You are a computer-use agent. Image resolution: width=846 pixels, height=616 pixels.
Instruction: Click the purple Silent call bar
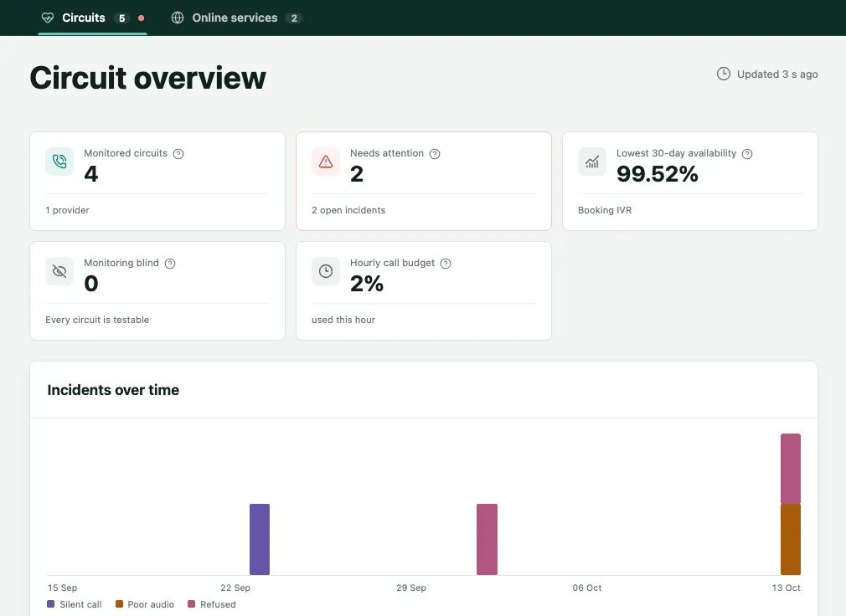[x=260, y=540]
